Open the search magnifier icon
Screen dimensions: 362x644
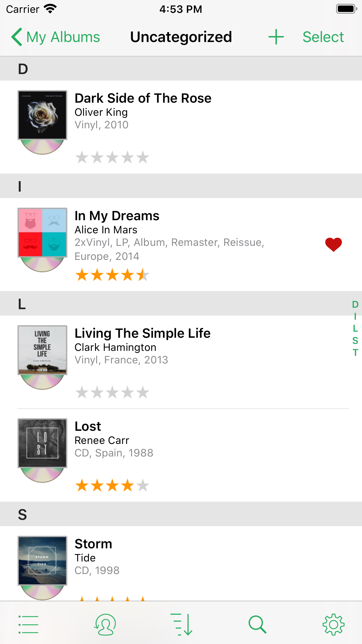click(257, 624)
